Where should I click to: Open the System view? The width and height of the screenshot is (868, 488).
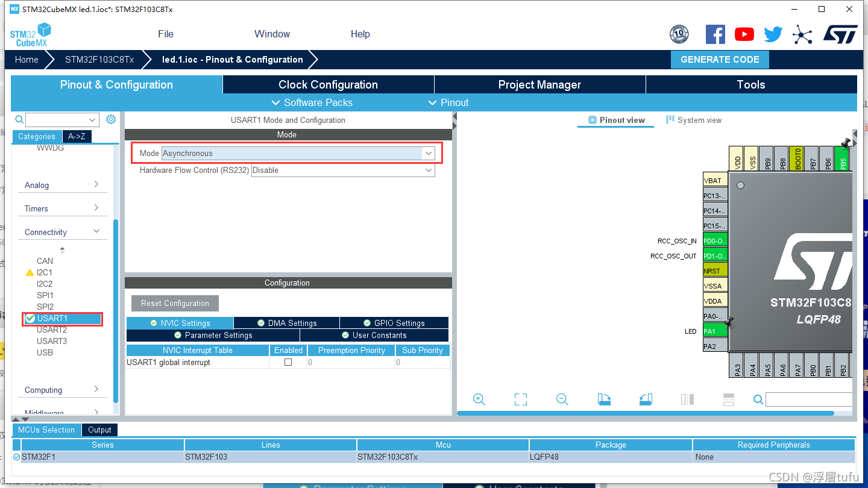[x=694, y=120]
